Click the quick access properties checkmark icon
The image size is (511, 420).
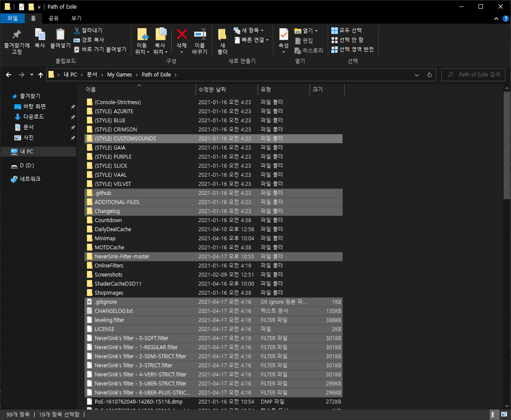(22, 6)
